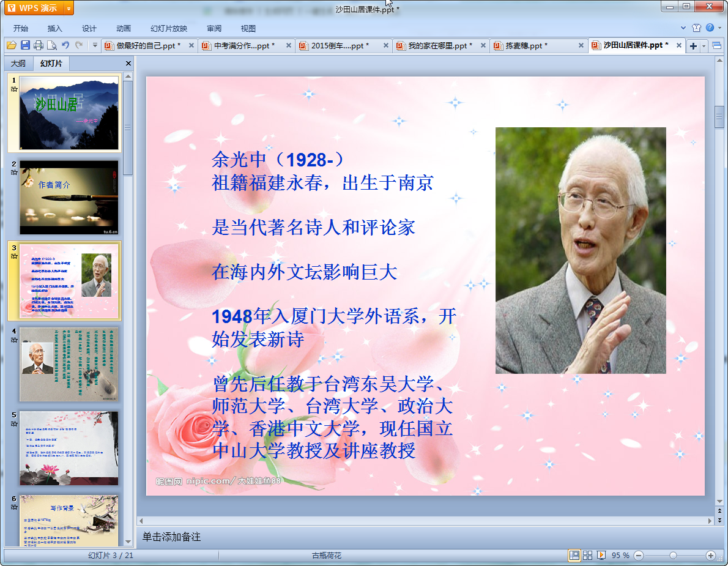Viewport: 728px width, 566px height.
Task: Open the 开始 ribbon tab
Action: click(20, 28)
